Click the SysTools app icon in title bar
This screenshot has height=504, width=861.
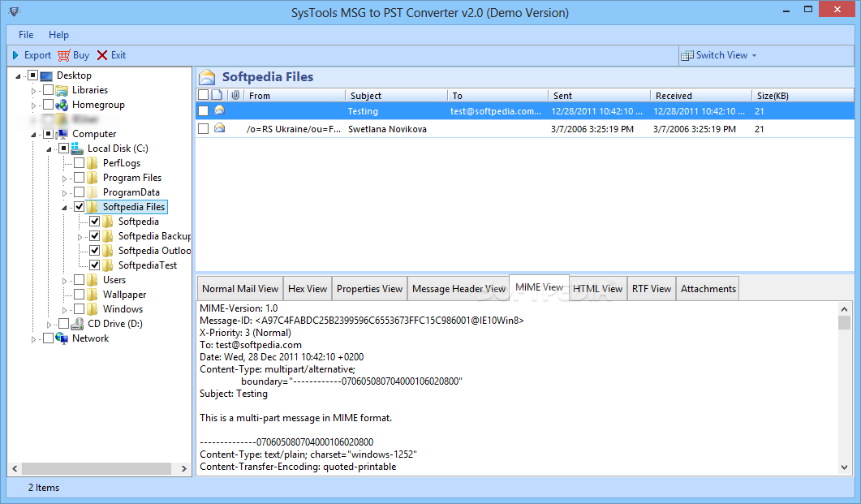(15, 11)
